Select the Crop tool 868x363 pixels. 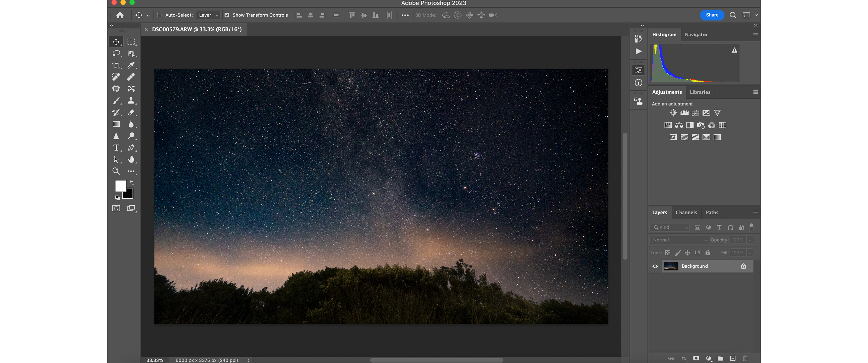[116, 65]
